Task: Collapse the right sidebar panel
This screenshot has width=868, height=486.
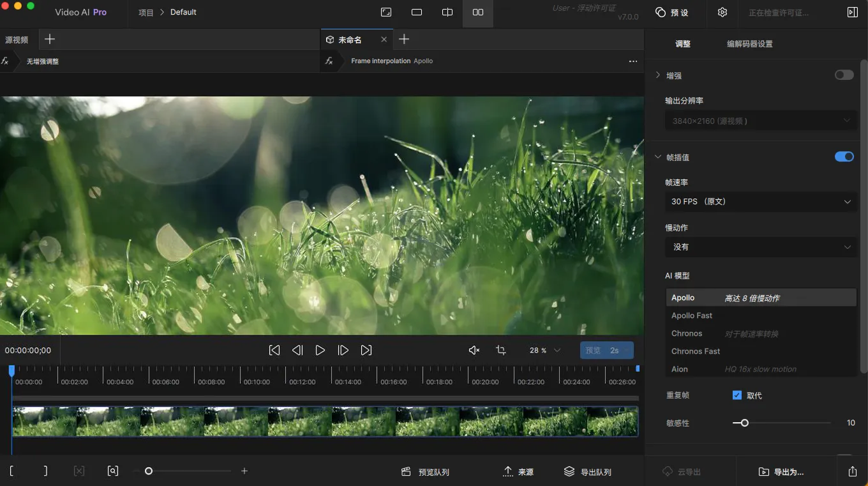Action: tap(852, 12)
